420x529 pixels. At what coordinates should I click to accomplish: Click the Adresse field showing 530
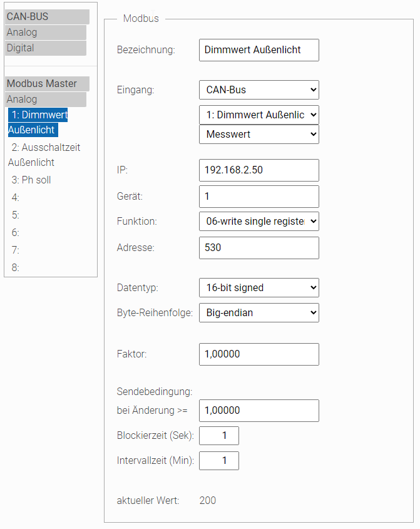click(259, 248)
